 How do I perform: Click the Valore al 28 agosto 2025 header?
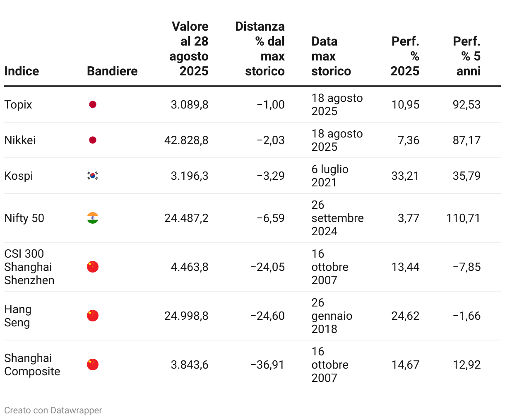click(x=189, y=49)
